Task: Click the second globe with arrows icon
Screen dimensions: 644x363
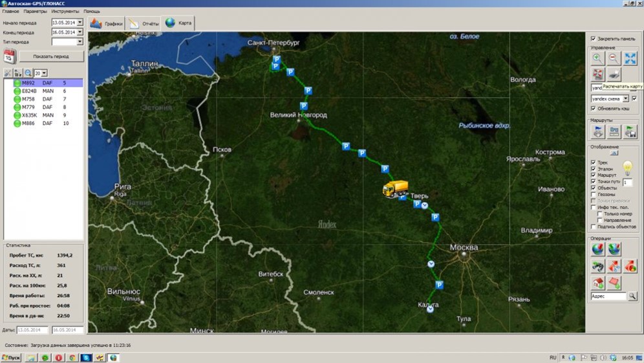Action: click(x=614, y=248)
